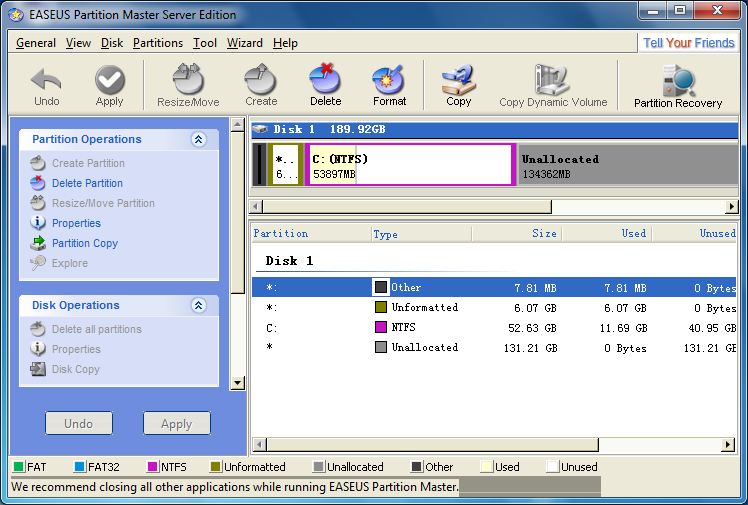Viewport: 748px width, 505px height.
Task: Click the FAT legend color swatch
Action: (x=19, y=466)
